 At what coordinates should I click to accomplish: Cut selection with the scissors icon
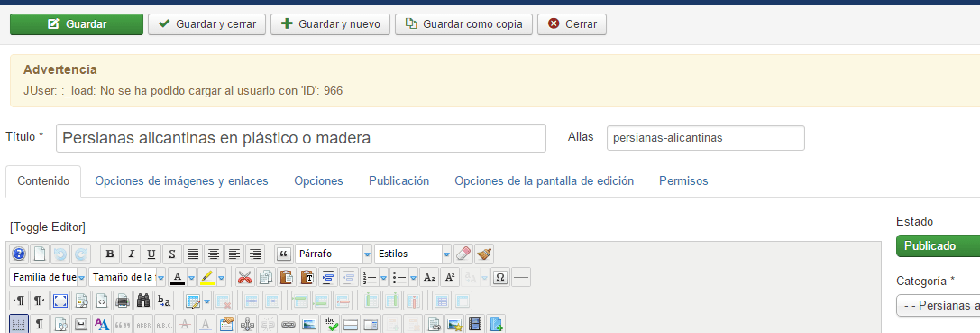[x=244, y=277]
